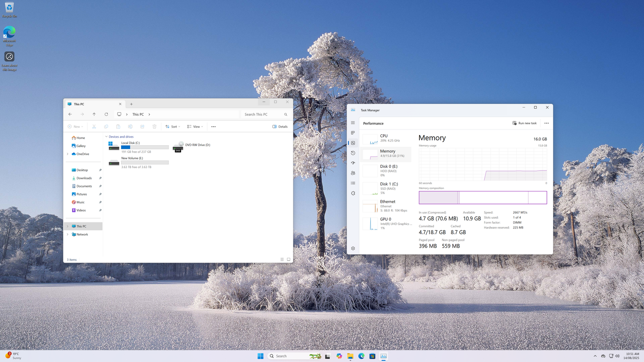The image size is (644, 362).
Task: Click Local Disk (C:) storage usage bar
Action: [145, 147]
